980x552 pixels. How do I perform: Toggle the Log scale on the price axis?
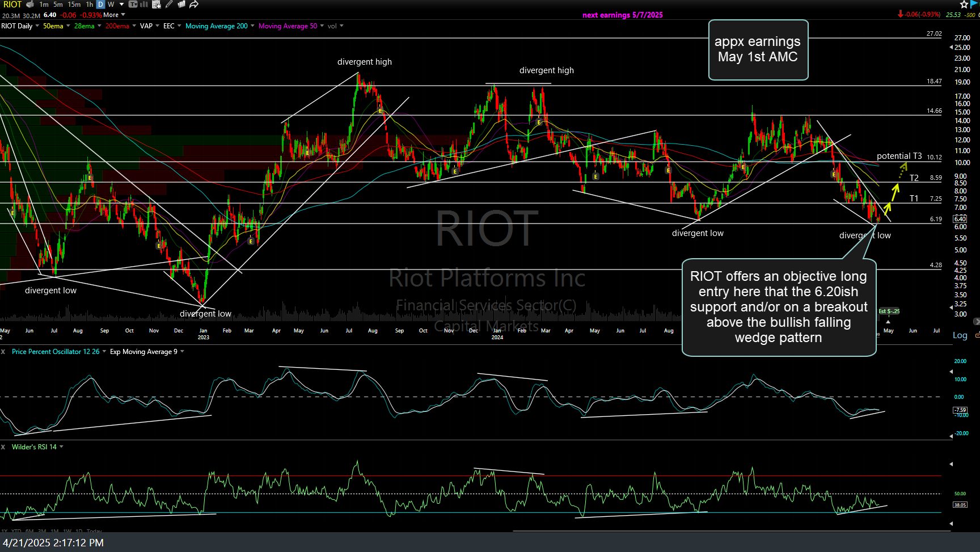coord(960,335)
